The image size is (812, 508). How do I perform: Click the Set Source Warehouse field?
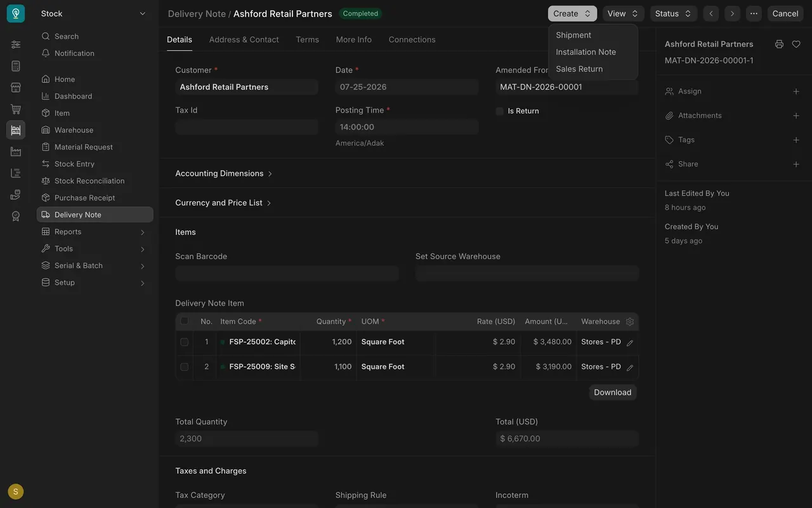527,274
